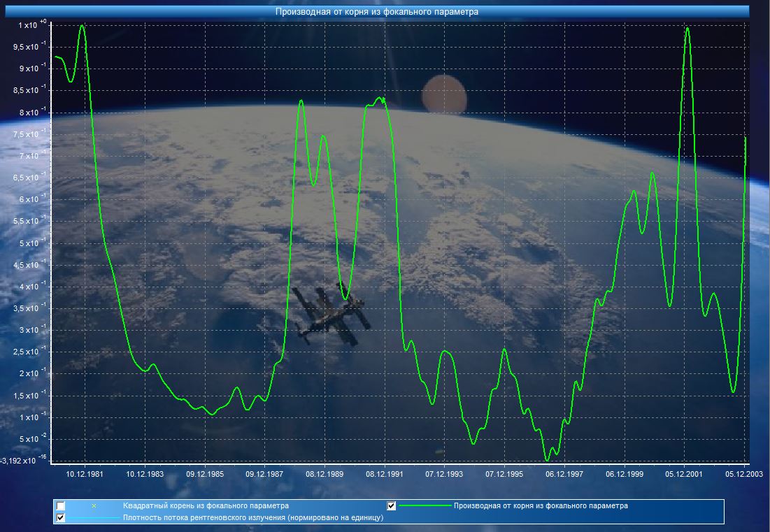770x532 pixels.
Task: Click the y-axis value 2 x10 -1
Action: point(32,373)
